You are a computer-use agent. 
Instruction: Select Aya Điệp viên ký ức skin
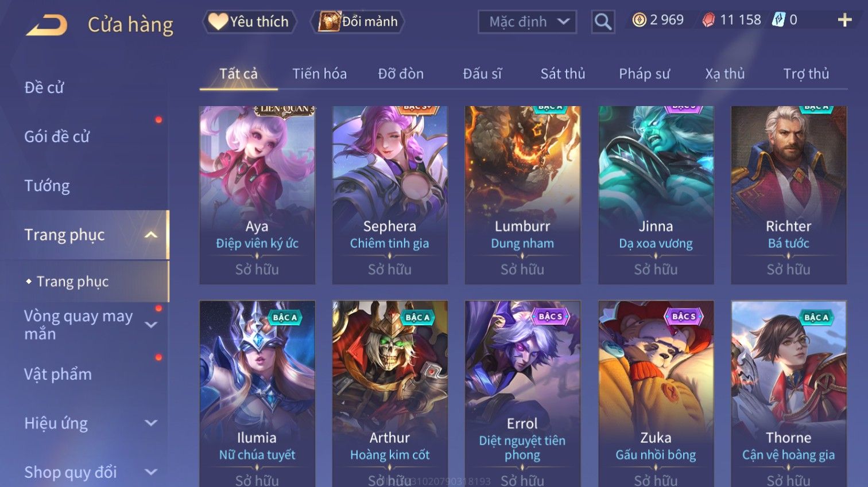tap(257, 195)
